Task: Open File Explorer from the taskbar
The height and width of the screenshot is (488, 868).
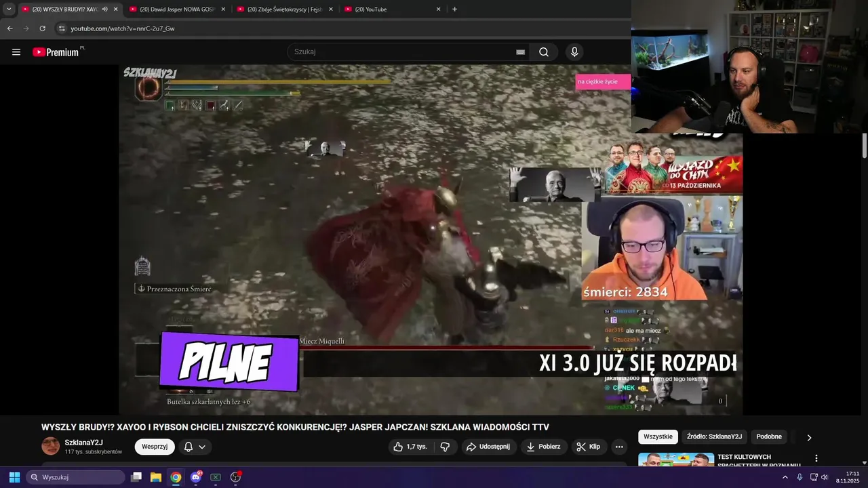Action: tap(156, 477)
